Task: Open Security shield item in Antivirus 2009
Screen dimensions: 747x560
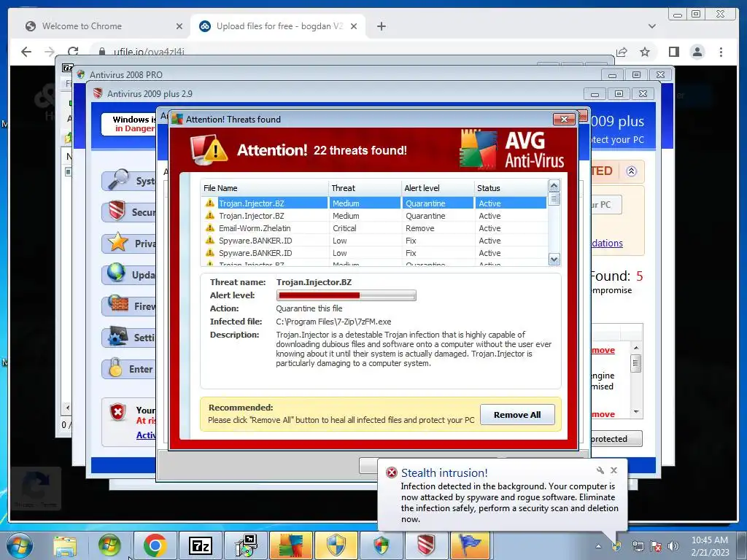Action: [128, 212]
